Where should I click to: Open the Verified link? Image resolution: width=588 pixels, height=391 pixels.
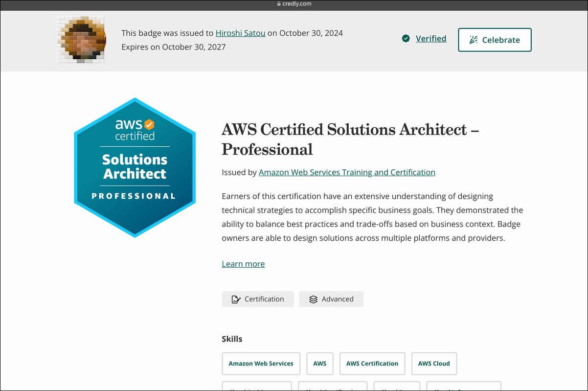[x=431, y=39]
